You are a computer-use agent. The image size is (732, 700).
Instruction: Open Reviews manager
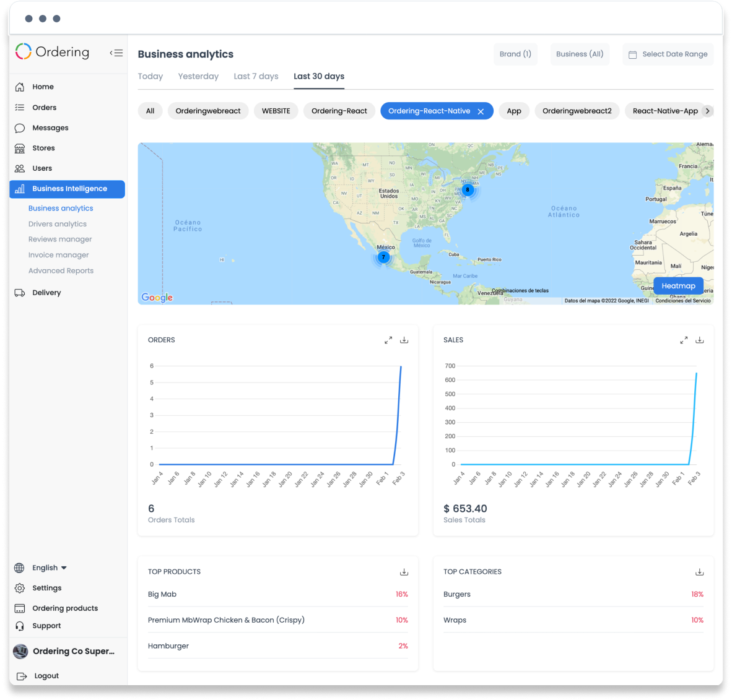tap(60, 240)
